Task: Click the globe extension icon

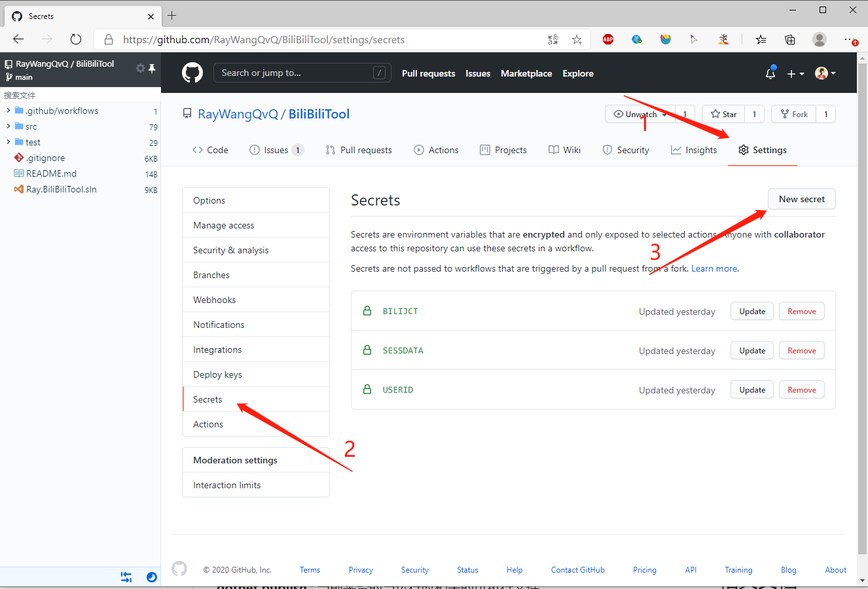Action: 636,39
